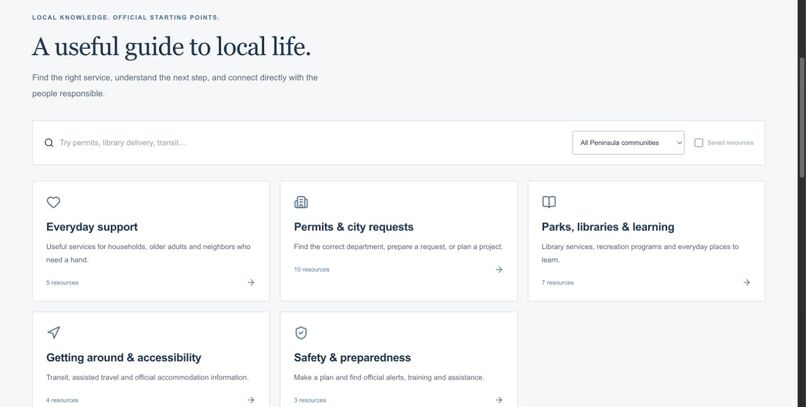Open Permits & city requests category
This screenshot has height=407, width=806.
tap(398, 241)
